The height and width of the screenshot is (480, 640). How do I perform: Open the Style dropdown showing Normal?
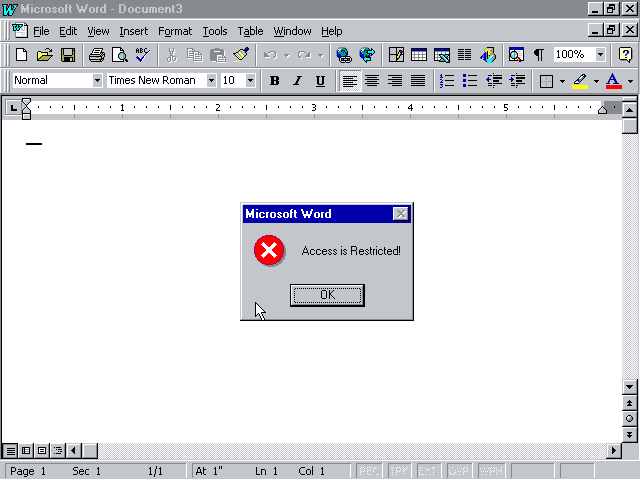(x=97, y=81)
